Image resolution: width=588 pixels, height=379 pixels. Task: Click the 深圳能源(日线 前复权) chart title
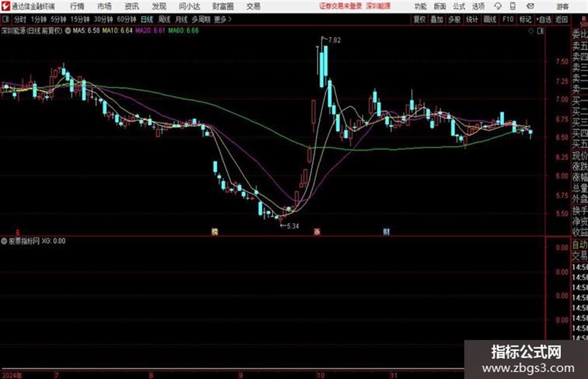coord(32,30)
